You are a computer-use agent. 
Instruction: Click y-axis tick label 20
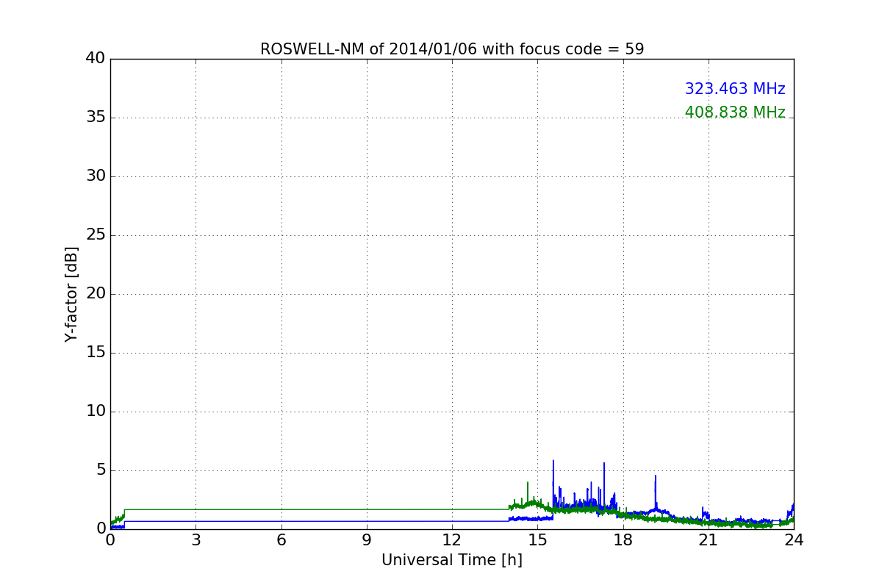(96, 294)
